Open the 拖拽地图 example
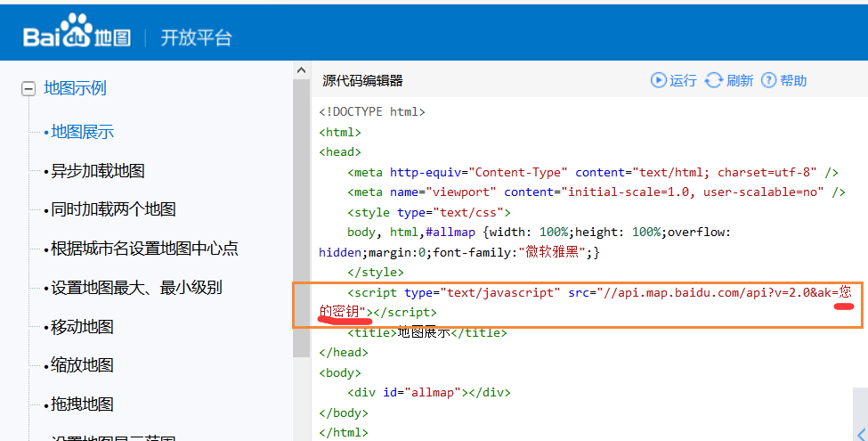The width and height of the screenshot is (868, 441). coord(83,404)
